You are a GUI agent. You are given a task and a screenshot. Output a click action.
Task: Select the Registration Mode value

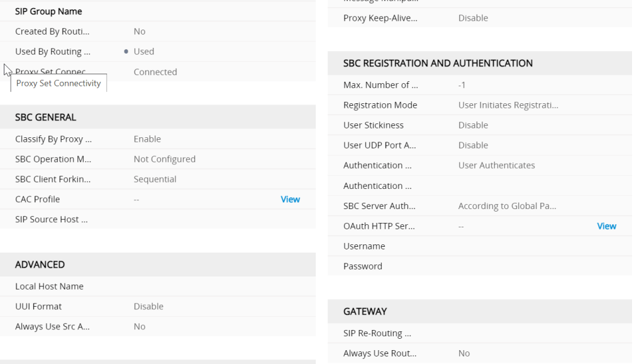click(508, 105)
